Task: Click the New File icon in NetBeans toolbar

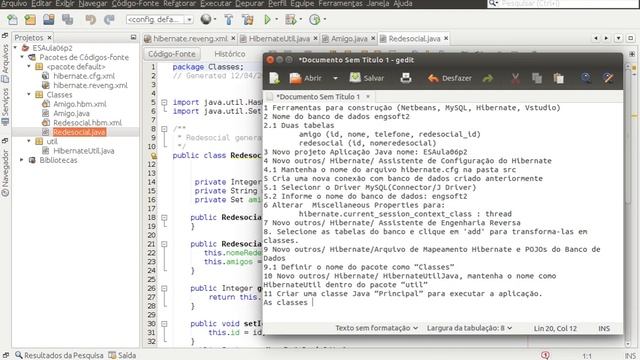Action: point(13,19)
